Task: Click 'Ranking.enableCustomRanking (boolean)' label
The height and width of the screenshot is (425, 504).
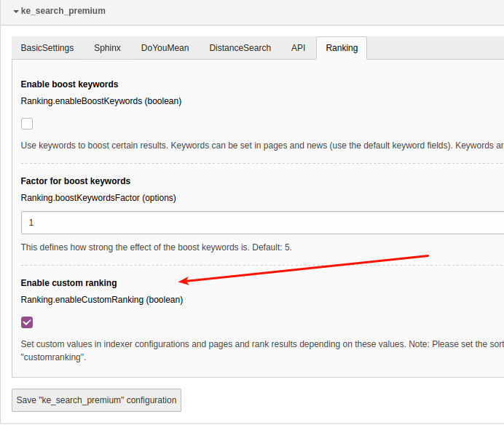Action: (102, 300)
